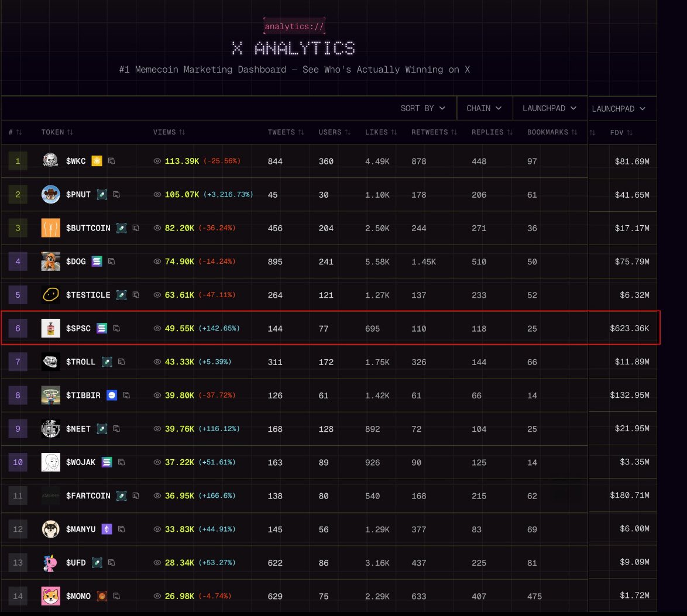Click the Solana badge next to $SPSC
The image size is (687, 616).
102,328
